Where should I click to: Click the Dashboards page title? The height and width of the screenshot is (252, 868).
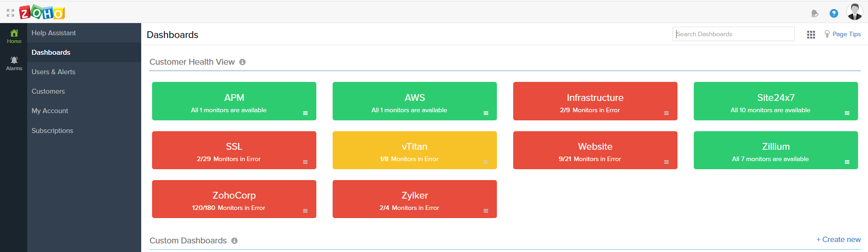pos(172,35)
